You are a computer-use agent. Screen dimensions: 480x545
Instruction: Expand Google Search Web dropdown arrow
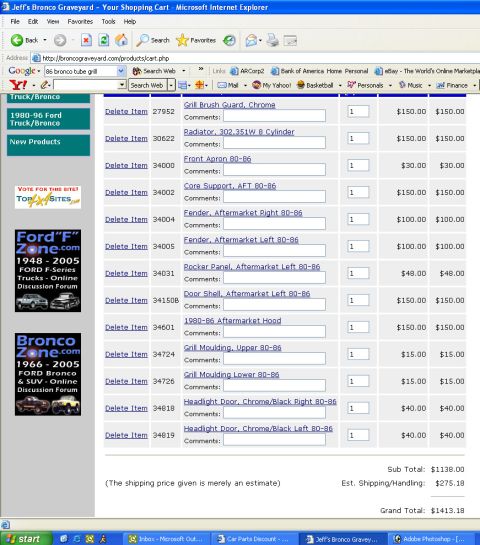coord(184,71)
